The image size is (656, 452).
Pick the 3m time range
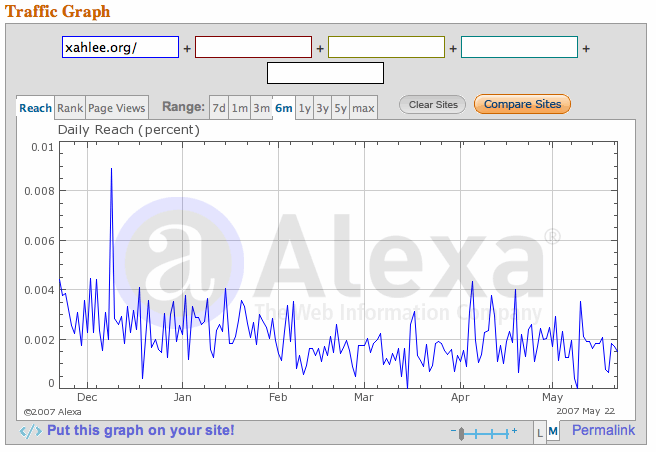coord(261,108)
